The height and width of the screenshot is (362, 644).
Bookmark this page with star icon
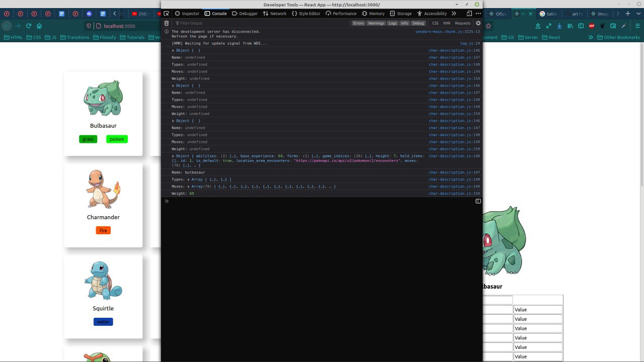point(488,26)
